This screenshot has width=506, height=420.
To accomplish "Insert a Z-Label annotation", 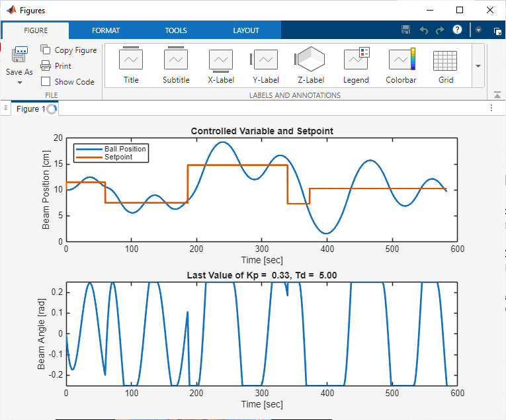I will pos(311,66).
